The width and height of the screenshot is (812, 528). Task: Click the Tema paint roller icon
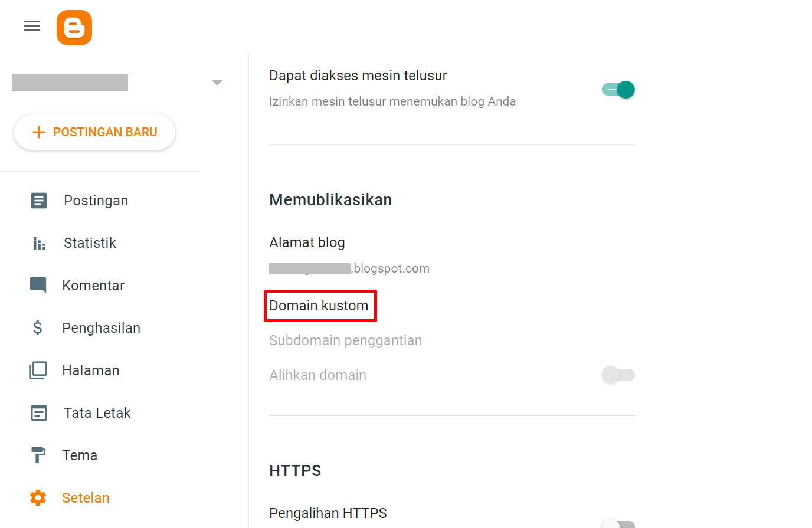(38, 455)
